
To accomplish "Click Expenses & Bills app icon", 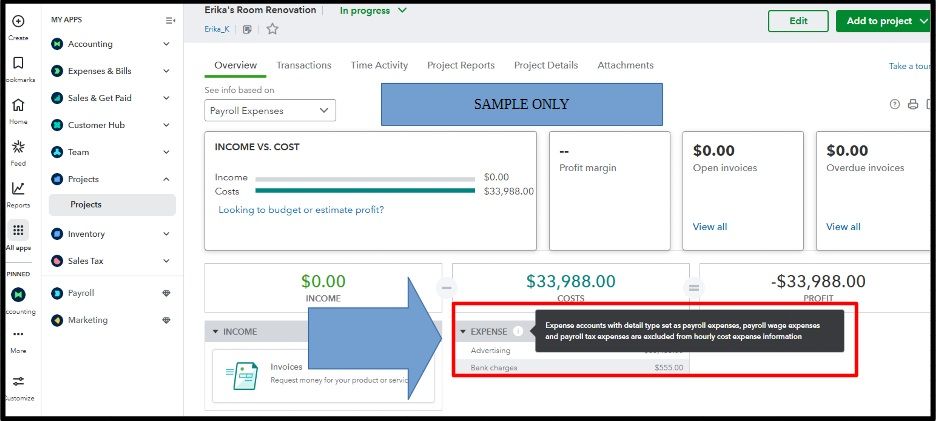I will [57, 71].
